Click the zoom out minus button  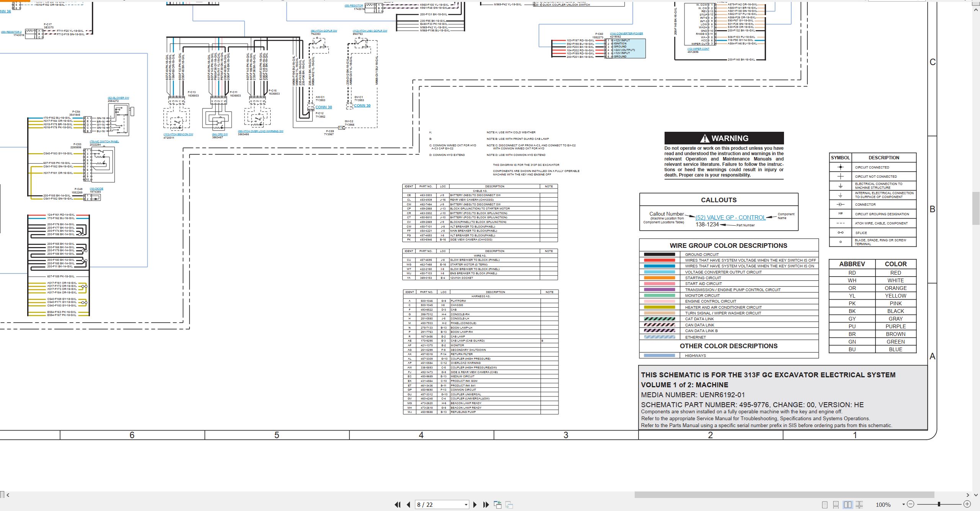[911, 504]
